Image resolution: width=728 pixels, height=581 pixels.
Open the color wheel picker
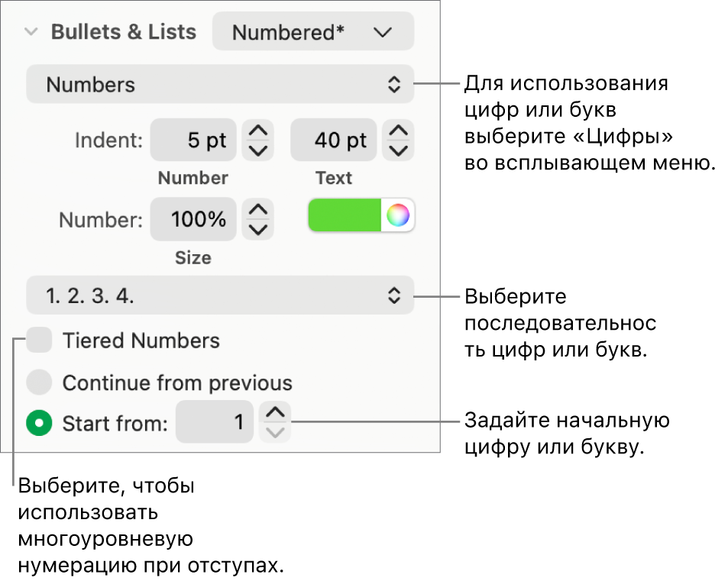398,216
